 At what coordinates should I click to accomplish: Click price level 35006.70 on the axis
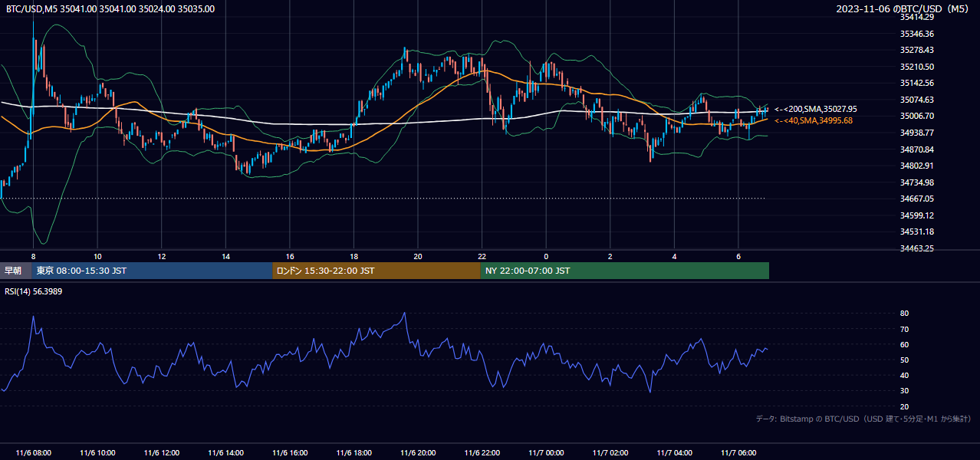pyautogui.click(x=917, y=116)
